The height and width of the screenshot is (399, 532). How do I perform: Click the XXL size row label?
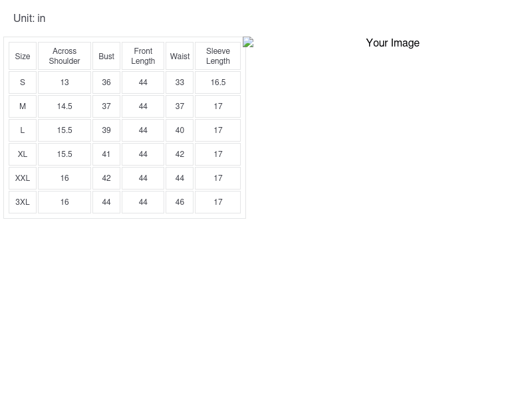[x=23, y=178]
